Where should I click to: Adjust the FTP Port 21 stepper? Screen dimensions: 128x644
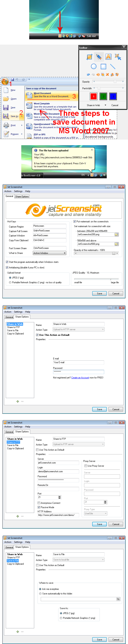pos(59,497)
